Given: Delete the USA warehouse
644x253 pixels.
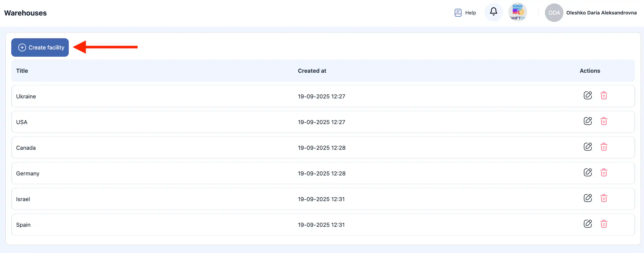Looking at the screenshot, I should point(604,121).
